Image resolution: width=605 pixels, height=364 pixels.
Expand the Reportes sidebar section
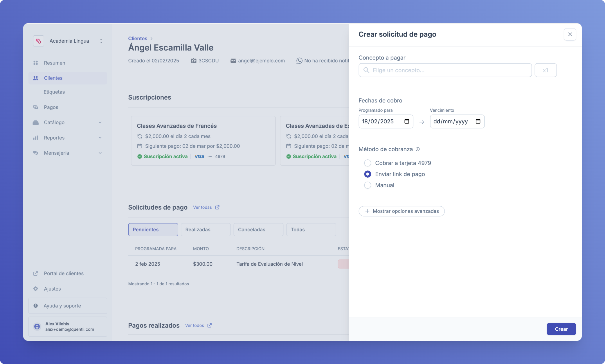tap(100, 138)
